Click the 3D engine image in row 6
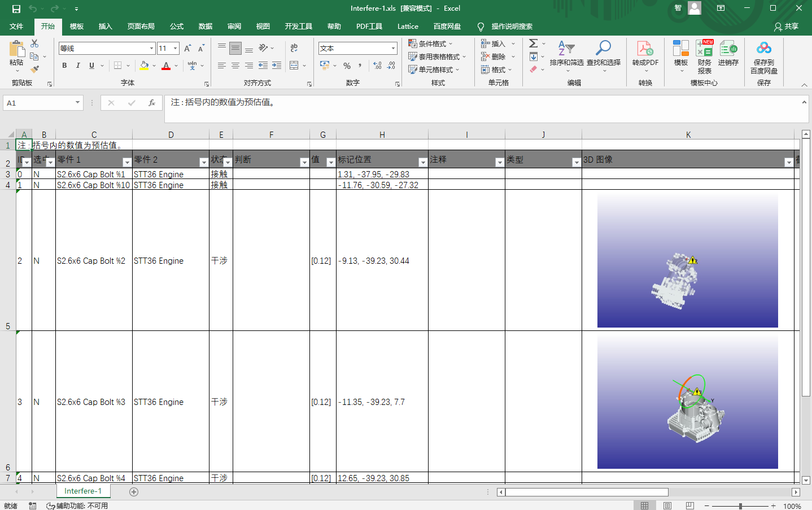 688,402
